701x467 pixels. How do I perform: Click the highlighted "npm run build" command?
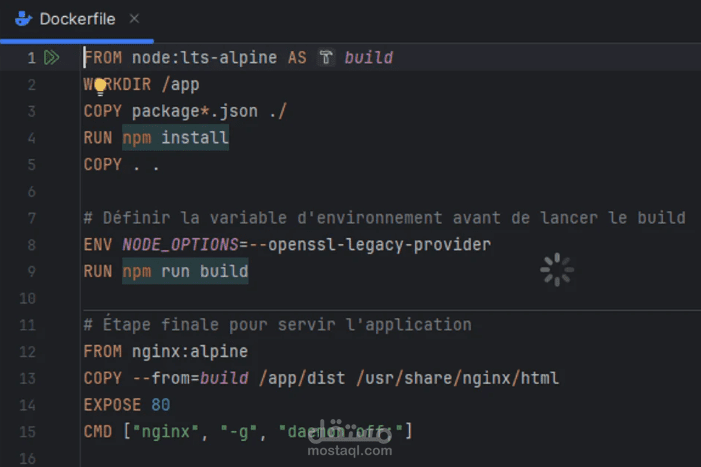(x=185, y=271)
